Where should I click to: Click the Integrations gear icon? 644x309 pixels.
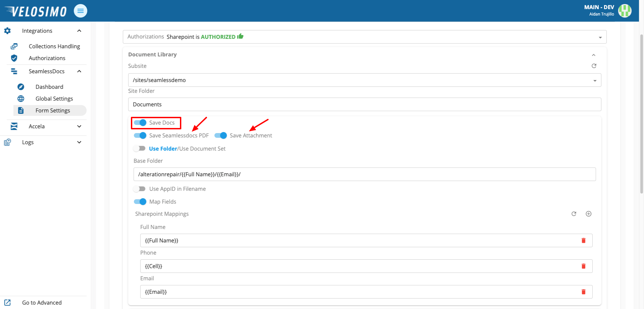point(7,31)
